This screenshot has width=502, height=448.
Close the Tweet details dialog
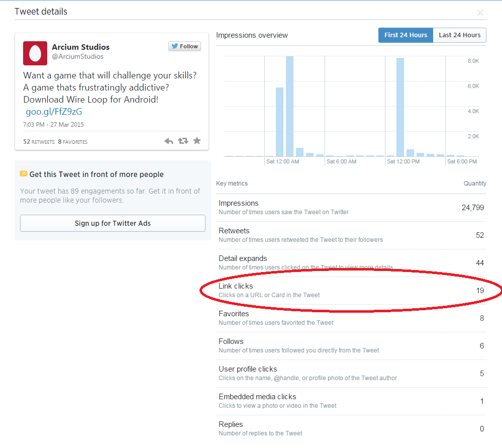pos(480,13)
